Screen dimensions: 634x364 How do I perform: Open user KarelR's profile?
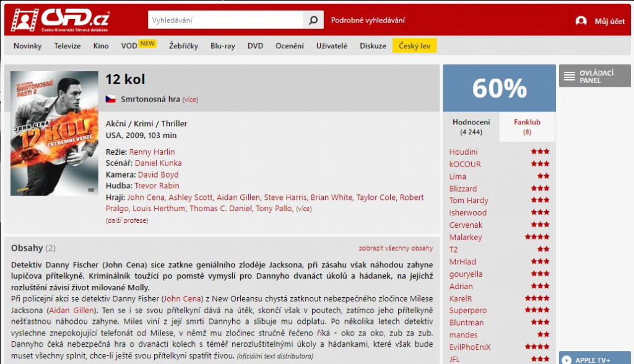tap(461, 298)
